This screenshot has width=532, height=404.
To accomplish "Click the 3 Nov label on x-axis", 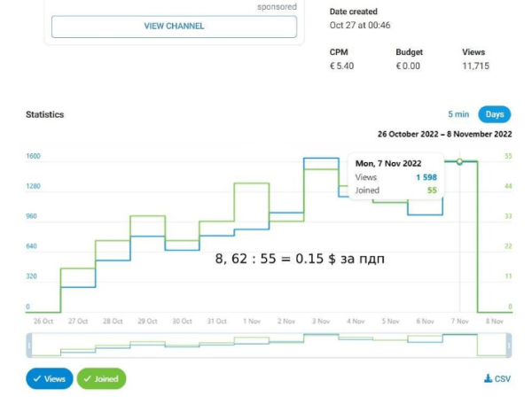I will click(321, 321).
